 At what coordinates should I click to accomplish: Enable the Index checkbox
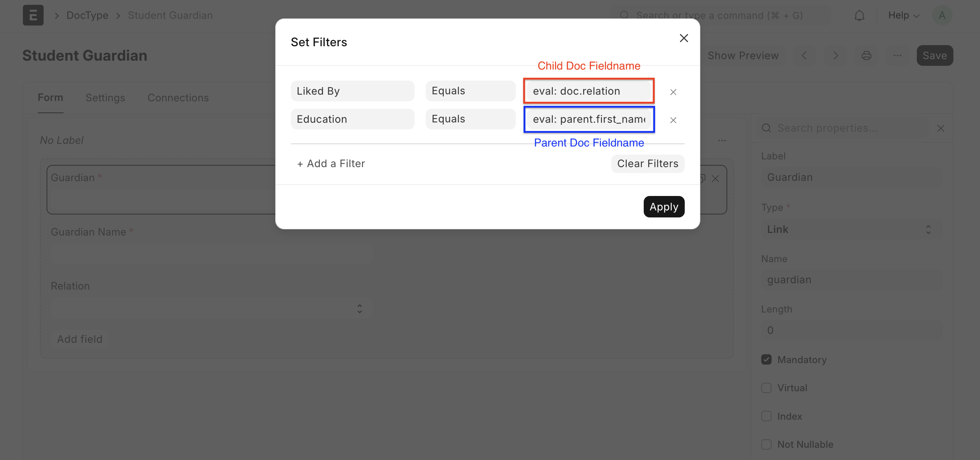[x=766, y=416]
